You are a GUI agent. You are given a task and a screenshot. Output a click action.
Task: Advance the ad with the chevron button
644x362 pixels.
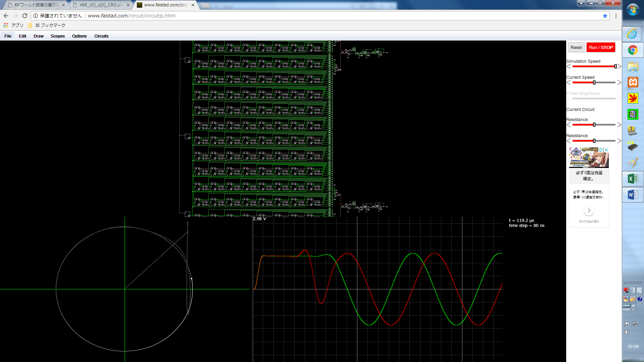pyautogui.click(x=589, y=210)
